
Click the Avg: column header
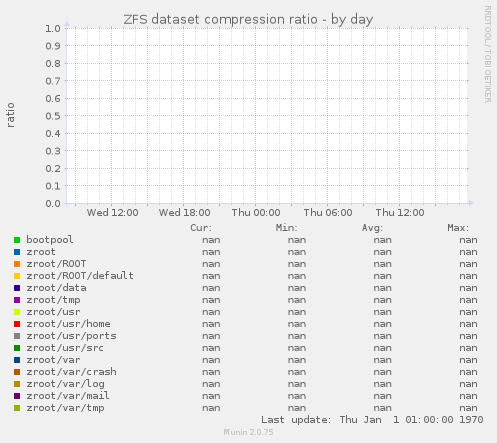[x=373, y=228]
